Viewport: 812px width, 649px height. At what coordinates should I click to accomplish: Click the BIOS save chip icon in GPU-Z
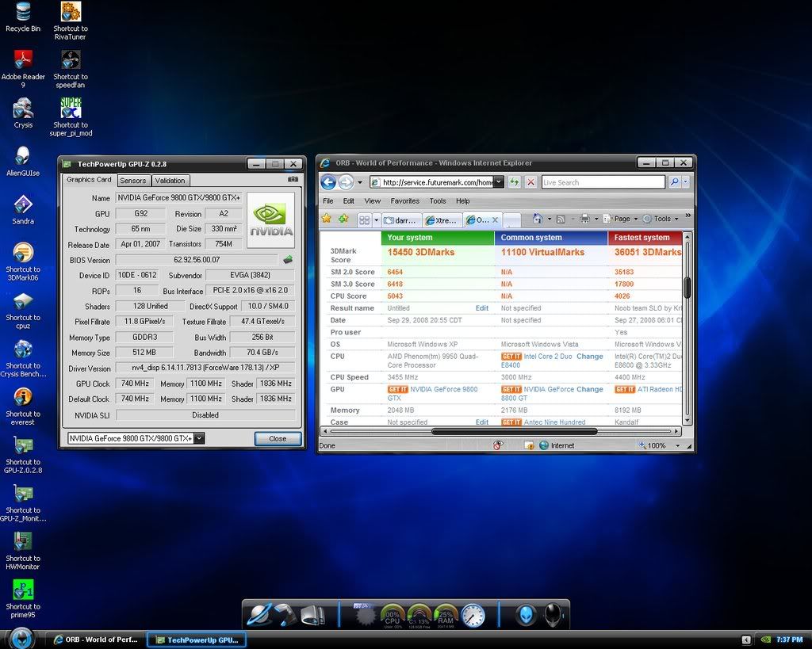288,259
